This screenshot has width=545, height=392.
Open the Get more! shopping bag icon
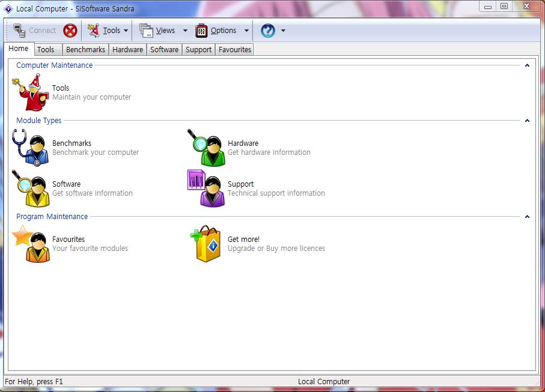click(206, 244)
